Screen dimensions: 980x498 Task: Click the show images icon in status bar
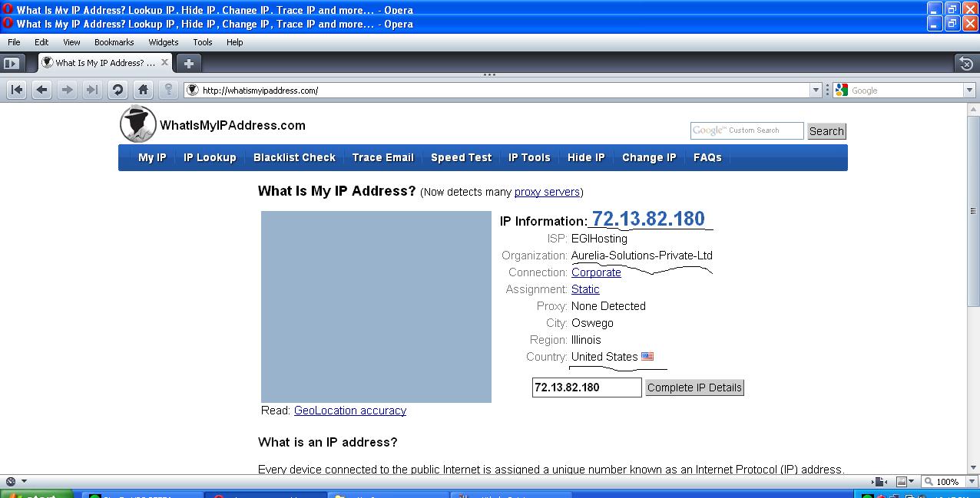coord(903,482)
